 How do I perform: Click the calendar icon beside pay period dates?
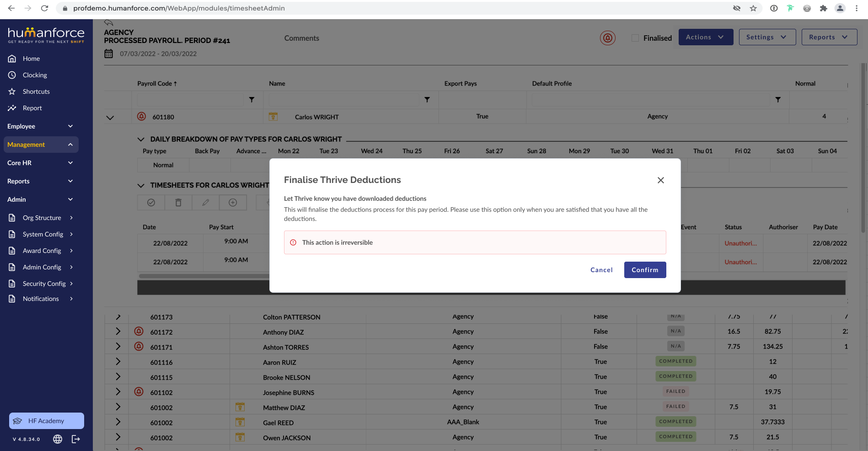click(x=108, y=54)
